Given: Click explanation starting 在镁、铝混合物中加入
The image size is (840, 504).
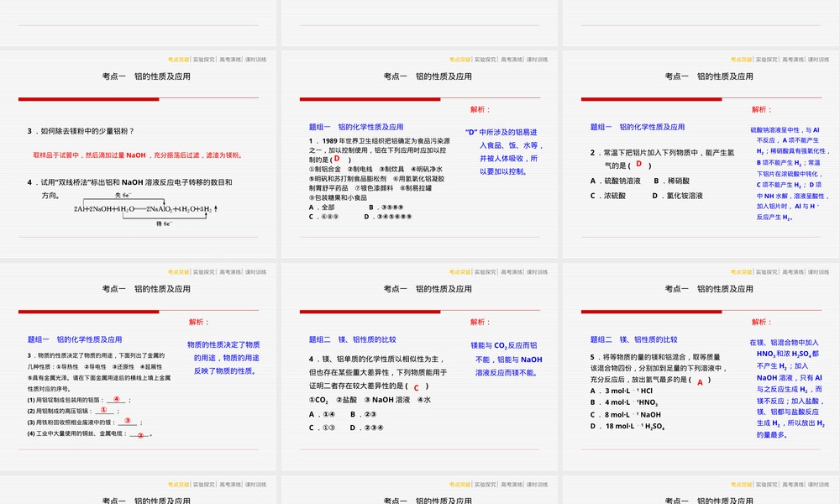Looking at the screenshot, I should [787, 388].
